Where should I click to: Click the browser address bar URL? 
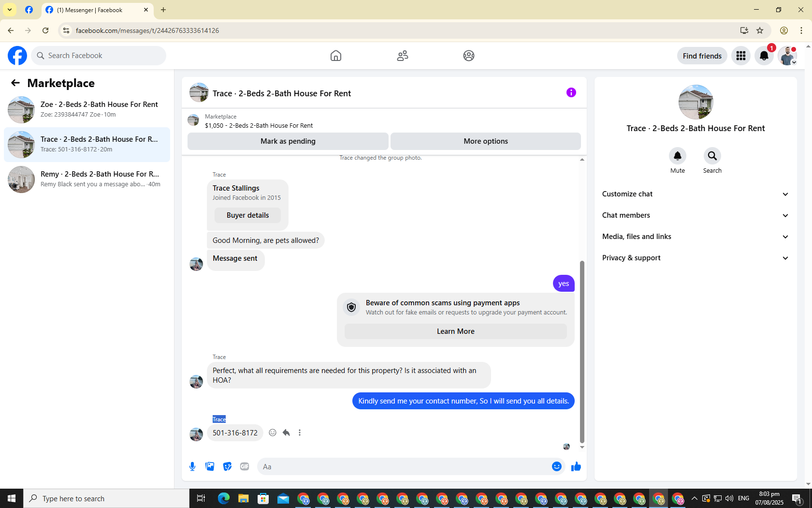click(x=147, y=30)
